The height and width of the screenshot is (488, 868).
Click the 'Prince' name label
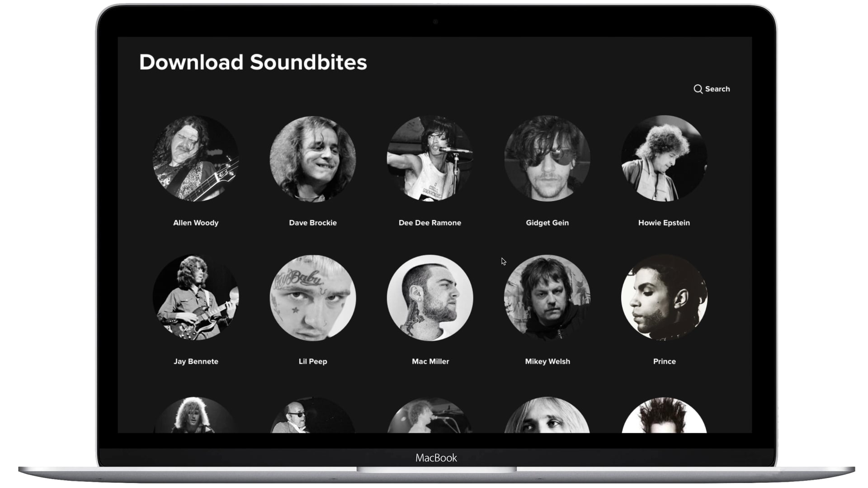tap(665, 361)
